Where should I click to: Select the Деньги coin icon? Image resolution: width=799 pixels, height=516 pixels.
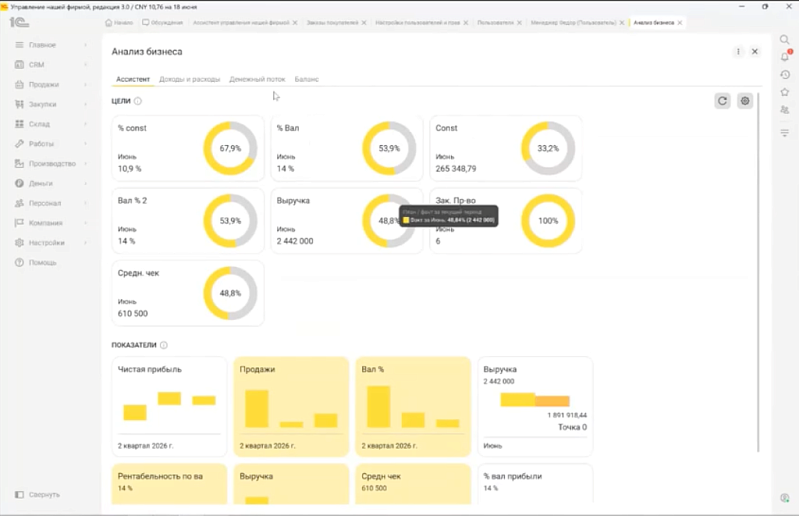[x=19, y=183]
